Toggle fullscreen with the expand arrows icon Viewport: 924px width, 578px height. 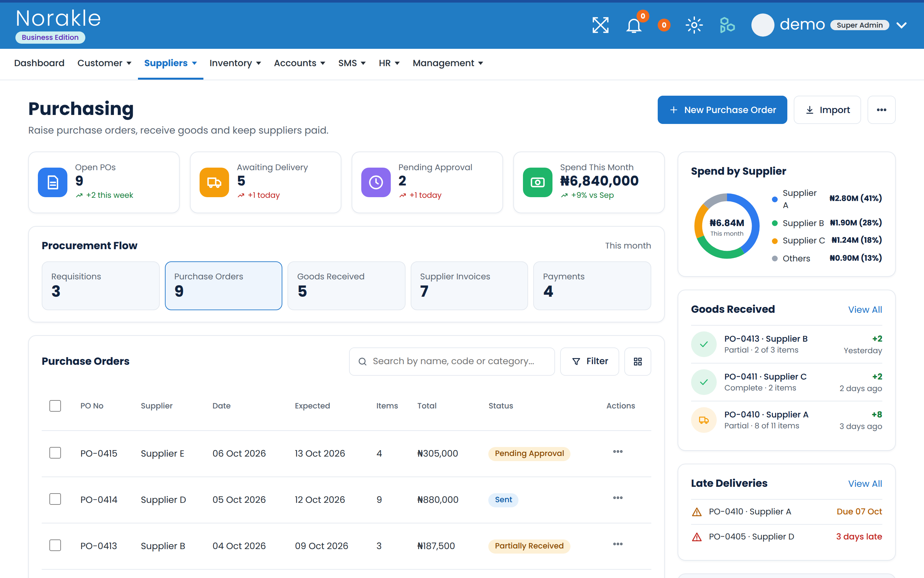[x=600, y=25]
